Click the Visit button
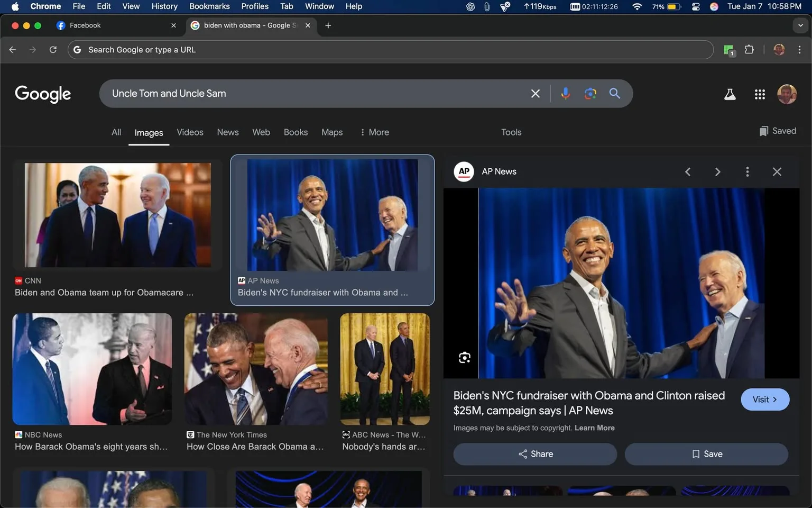This screenshot has width=812, height=508. (x=764, y=400)
